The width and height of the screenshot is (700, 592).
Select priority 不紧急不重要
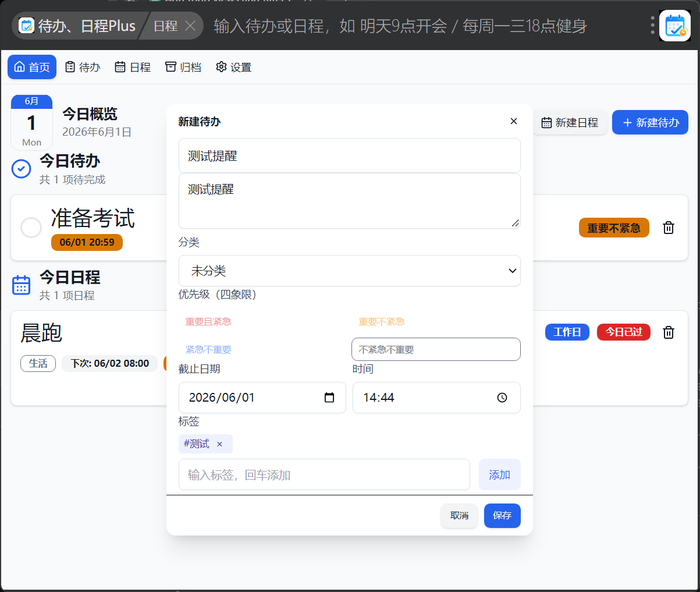(x=436, y=349)
